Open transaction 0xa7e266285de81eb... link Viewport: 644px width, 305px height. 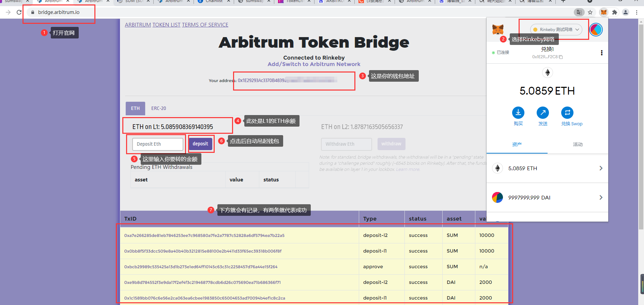pos(204,235)
